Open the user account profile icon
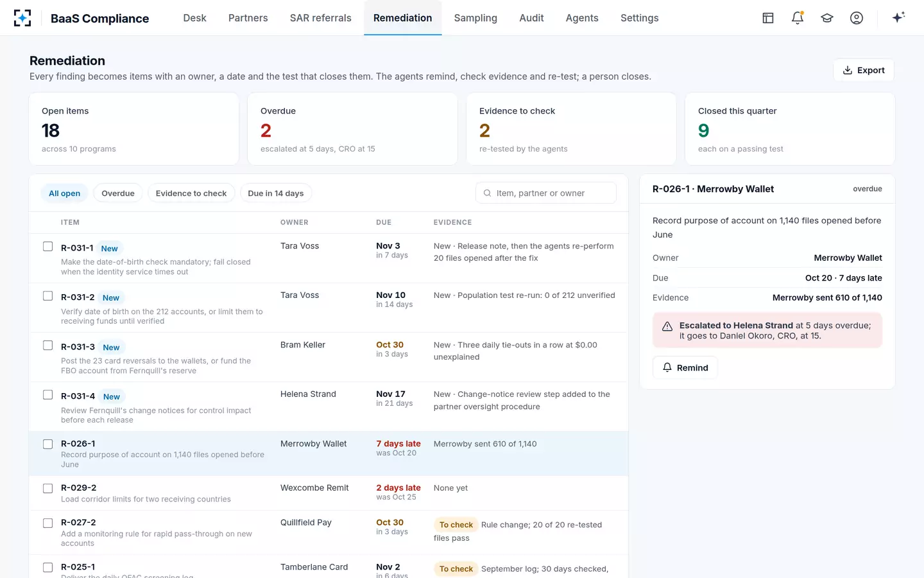 [x=857, y=18]
